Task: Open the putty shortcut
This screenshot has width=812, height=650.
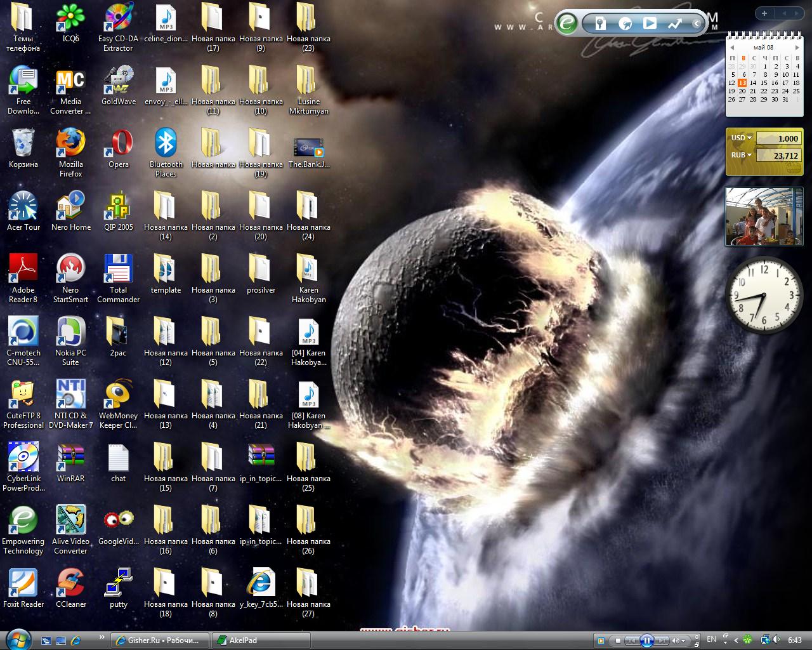Action: [118, 583]
